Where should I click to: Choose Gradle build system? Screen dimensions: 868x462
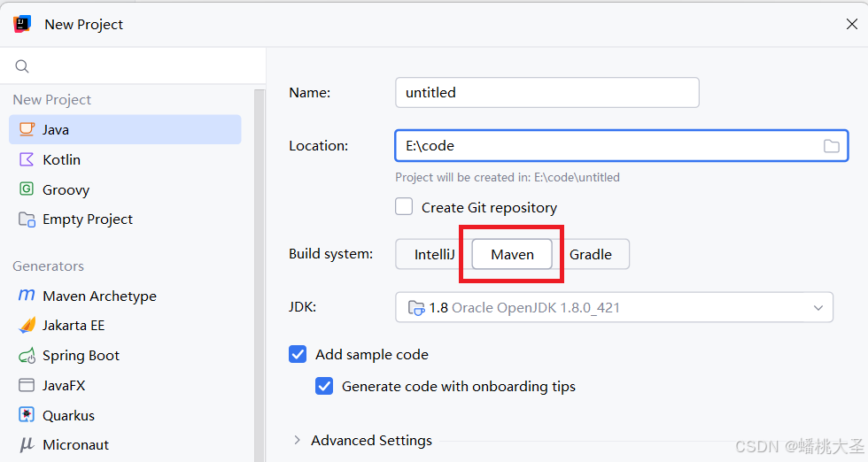point(591,255)
